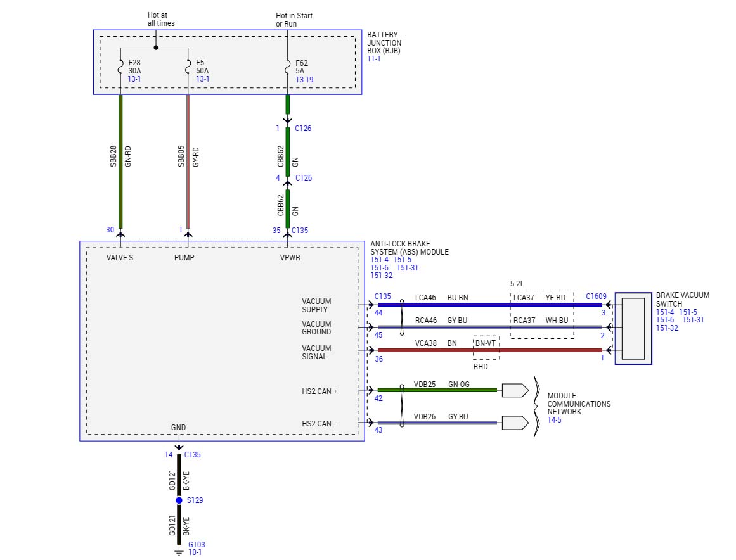Click the G103 ground reference link
736x560 pixels.
click(x=196, y=545)
